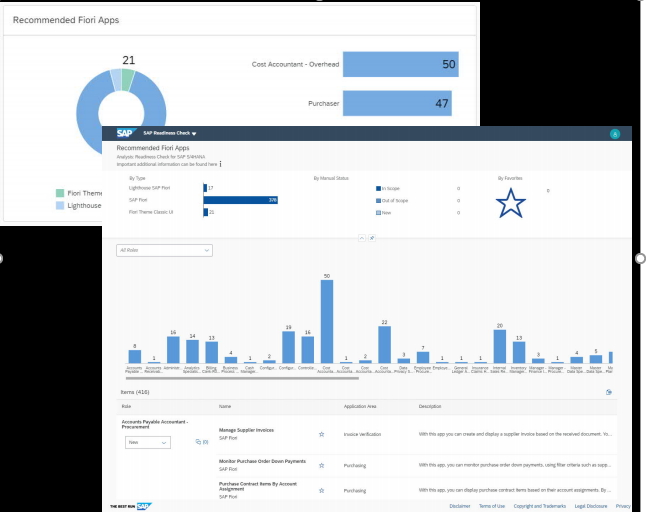Click the large By Favorites star icon

pyautogui.click(x=511, y=203)
